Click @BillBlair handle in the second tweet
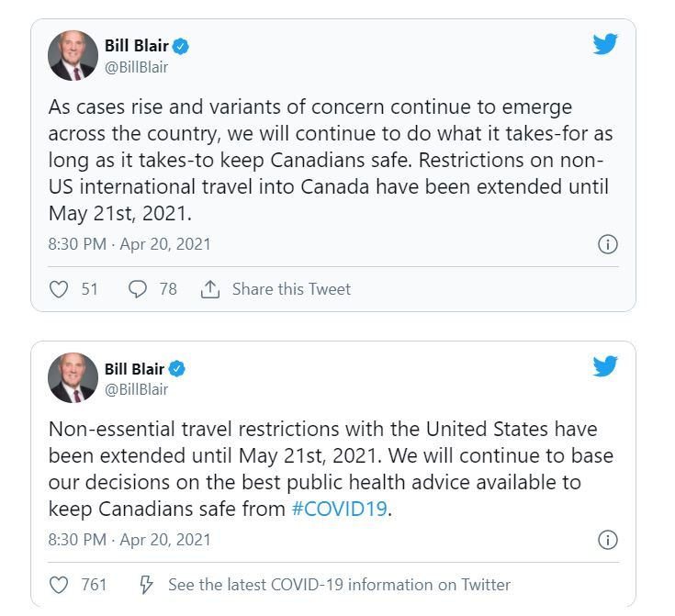The image size is (675, 616). click(137, 389)
